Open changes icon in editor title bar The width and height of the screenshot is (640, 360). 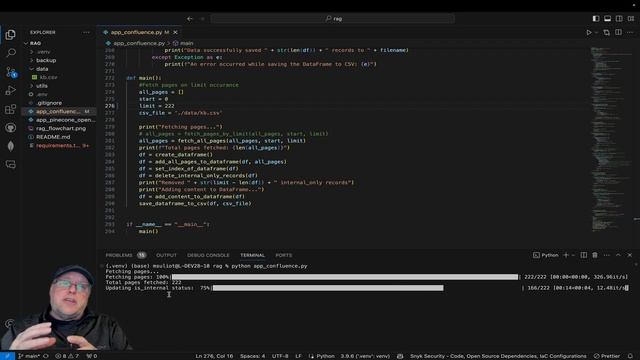pyautogui.click(x=607, y=32)
